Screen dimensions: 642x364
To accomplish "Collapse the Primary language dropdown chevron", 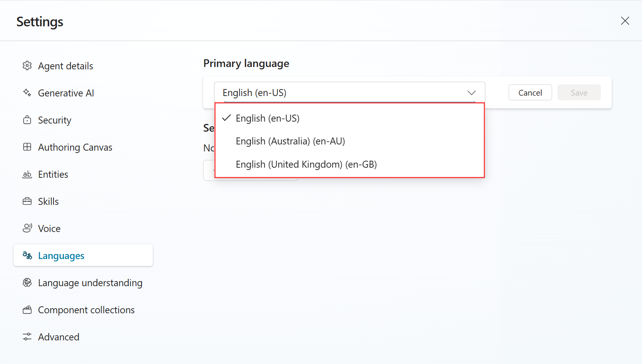I will point(471,93).
